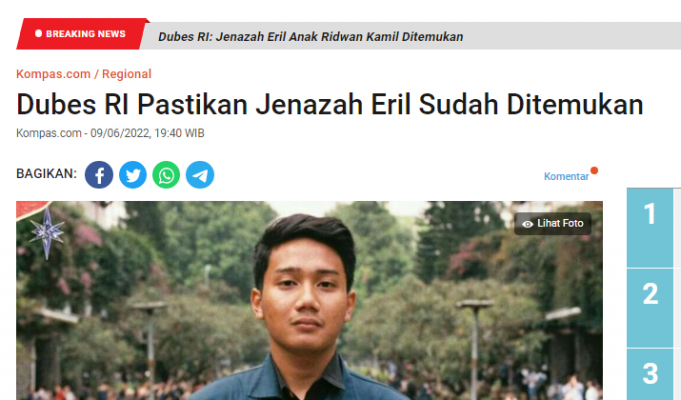681x400 pixels.
Task: Share article via Facebook icon
Action: tap(99, 175)
